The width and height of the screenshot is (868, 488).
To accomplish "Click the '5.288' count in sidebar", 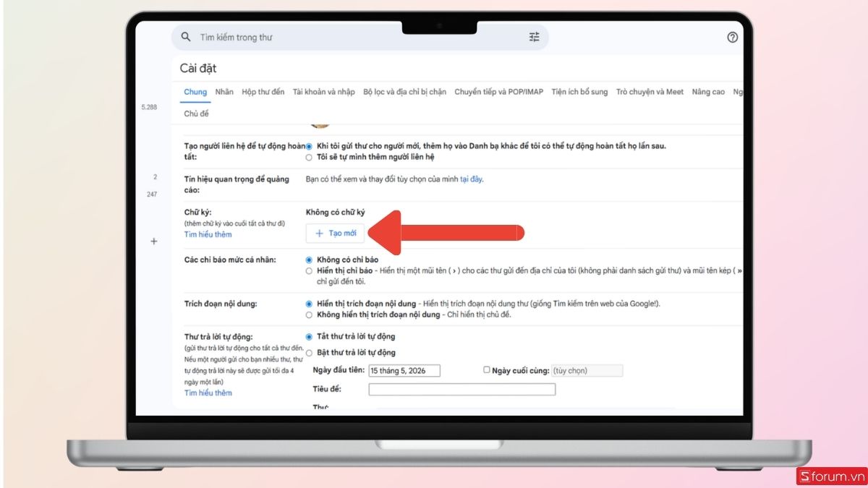I will click(x=148, y=107).
